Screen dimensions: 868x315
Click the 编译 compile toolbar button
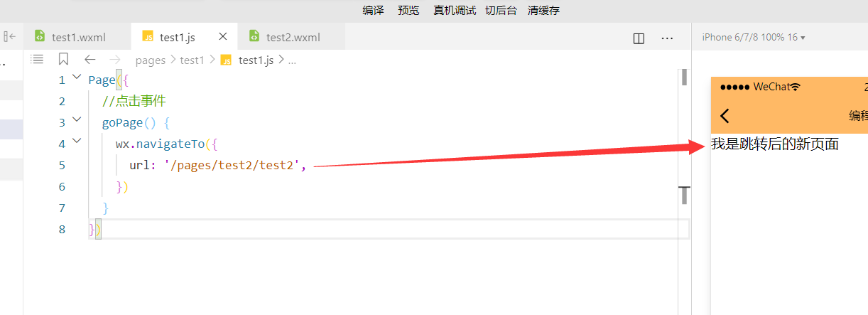373,11
